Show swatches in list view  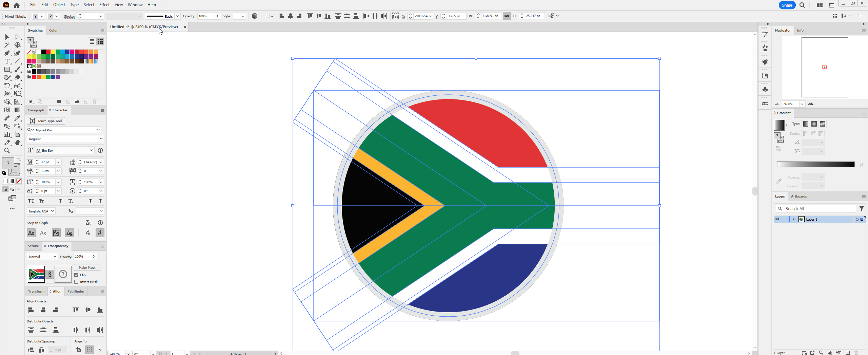click(92, 41)
